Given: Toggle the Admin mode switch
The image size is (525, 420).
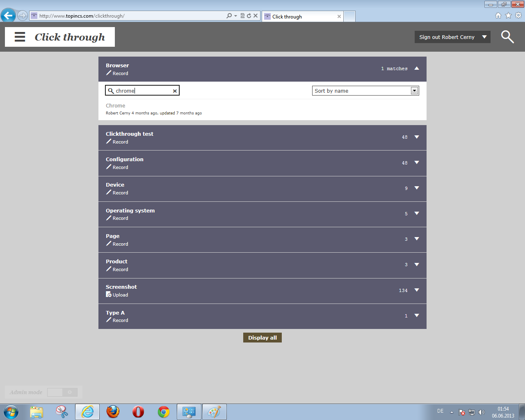Looking at the screenshot, I should click(x=62, y=393).
